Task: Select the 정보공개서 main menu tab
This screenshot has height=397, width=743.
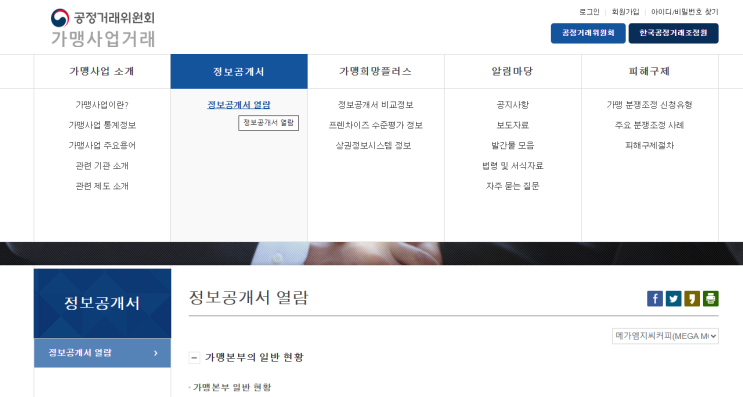Action: [239, 72]
